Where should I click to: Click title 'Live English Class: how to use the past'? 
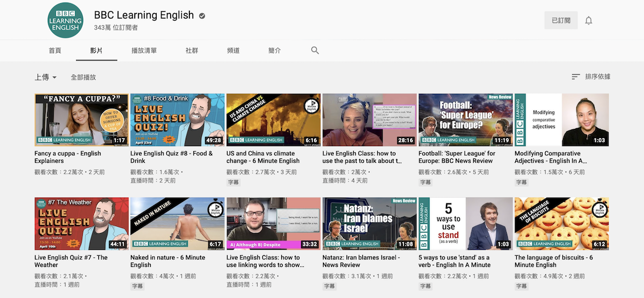[x=362, y=157]
